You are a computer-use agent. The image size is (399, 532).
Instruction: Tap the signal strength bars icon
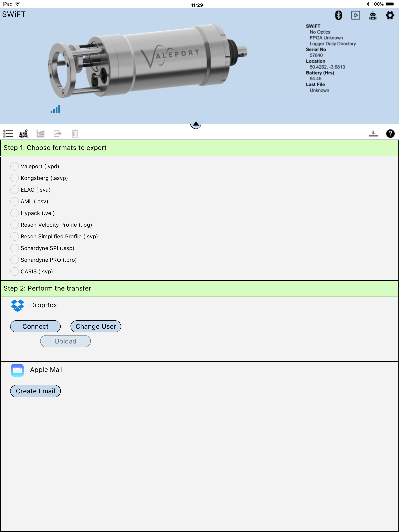(55, 109)
